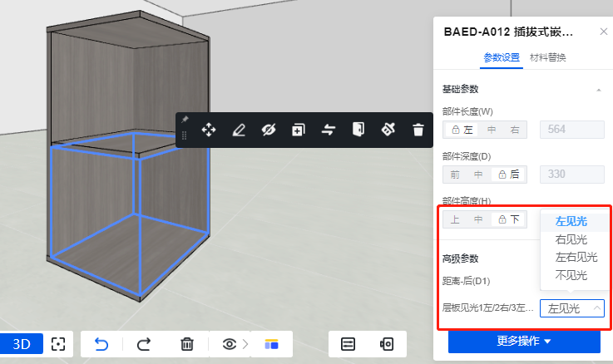Close the BAED-A012 properties panel
613x364 pixels.
604,32
